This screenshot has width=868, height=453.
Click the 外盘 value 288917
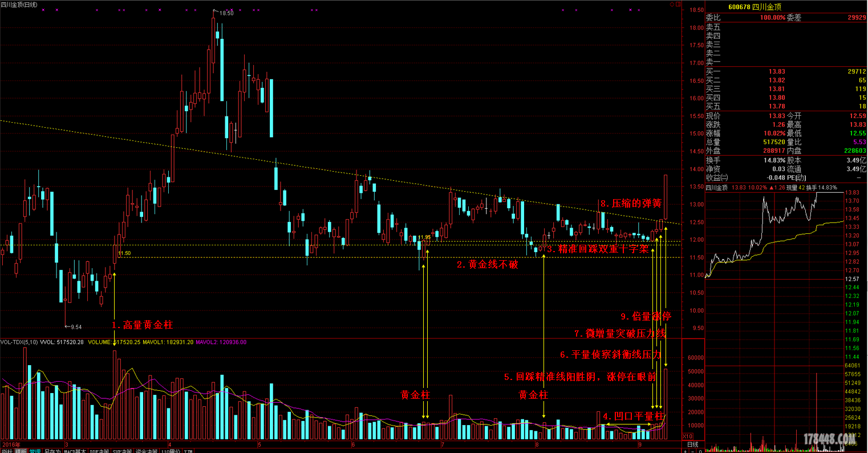pyautogui.click(x=774, y=151)
